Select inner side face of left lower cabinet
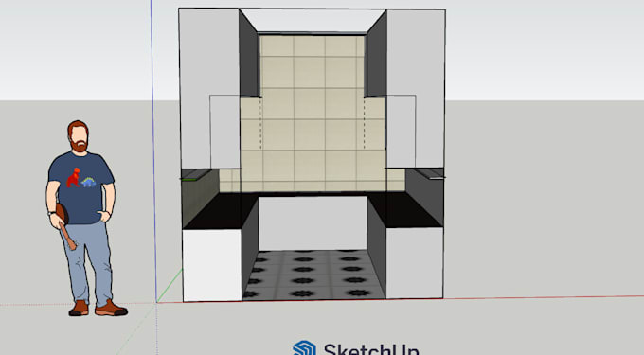Screen dimensions: 644x355 [250, 250]
